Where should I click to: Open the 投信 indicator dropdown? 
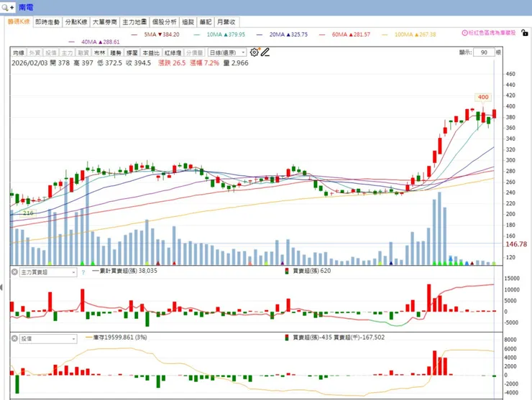(x=48, y=339)
